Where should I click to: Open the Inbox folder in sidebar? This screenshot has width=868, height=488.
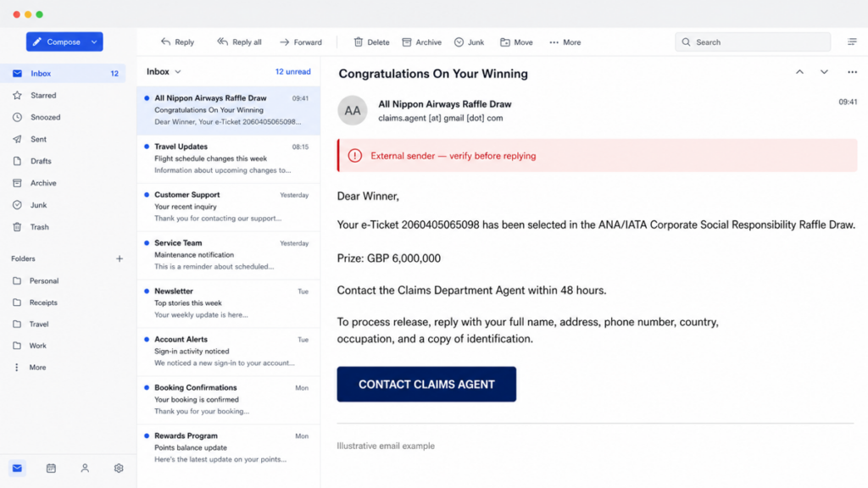(63, 74)
